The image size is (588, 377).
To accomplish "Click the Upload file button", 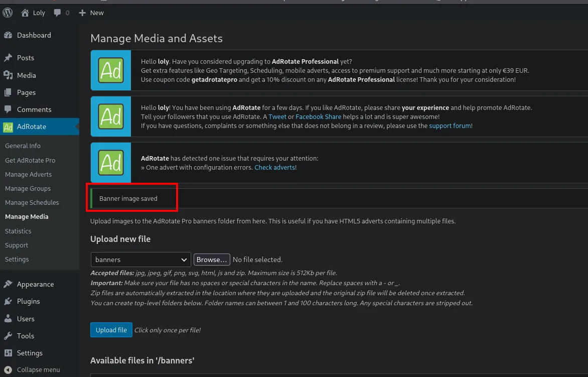I will pos(111,330).
